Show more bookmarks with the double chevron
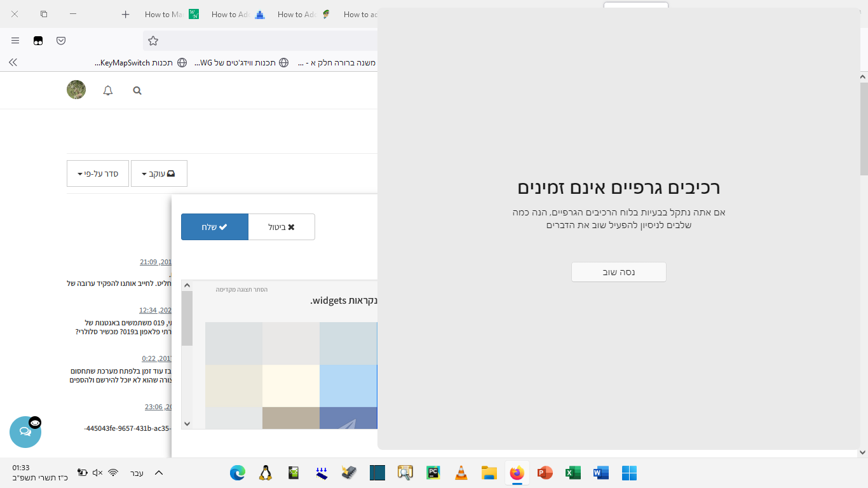This screenshot has height=488, width=868. 13,62
